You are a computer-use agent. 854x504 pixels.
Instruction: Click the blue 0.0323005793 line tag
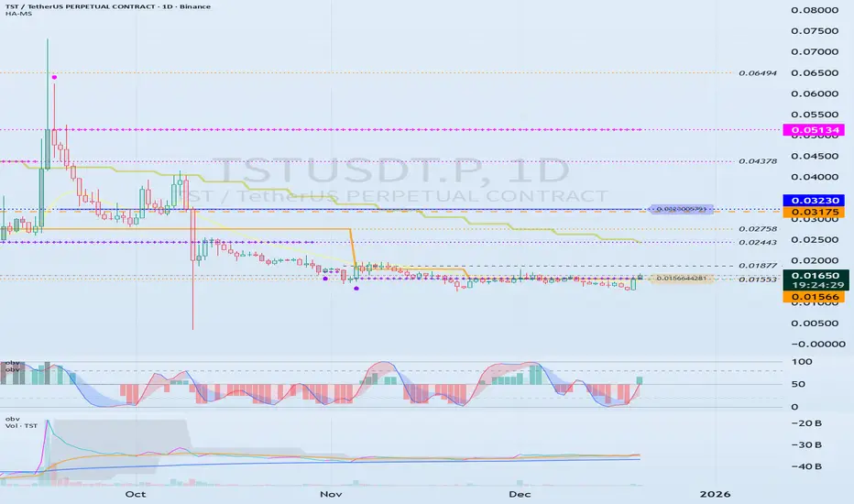pyautogui.click(x=682, y=209)
